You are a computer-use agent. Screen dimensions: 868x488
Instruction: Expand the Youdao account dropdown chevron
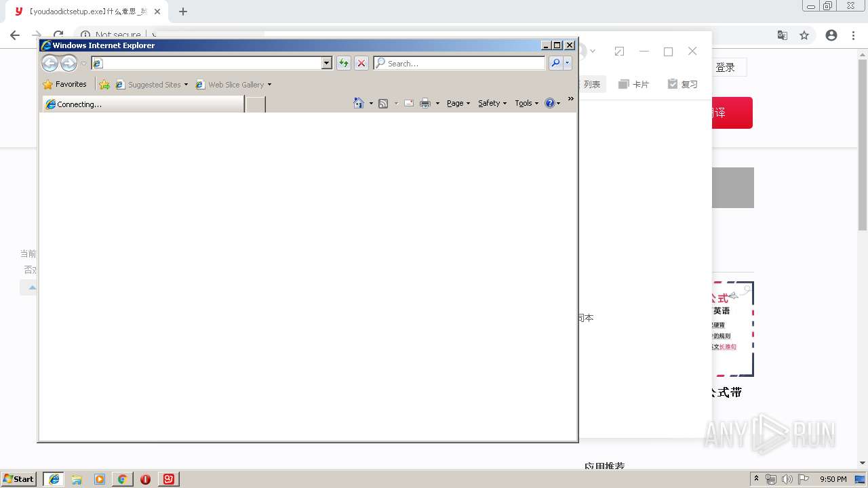pos(593,52)
